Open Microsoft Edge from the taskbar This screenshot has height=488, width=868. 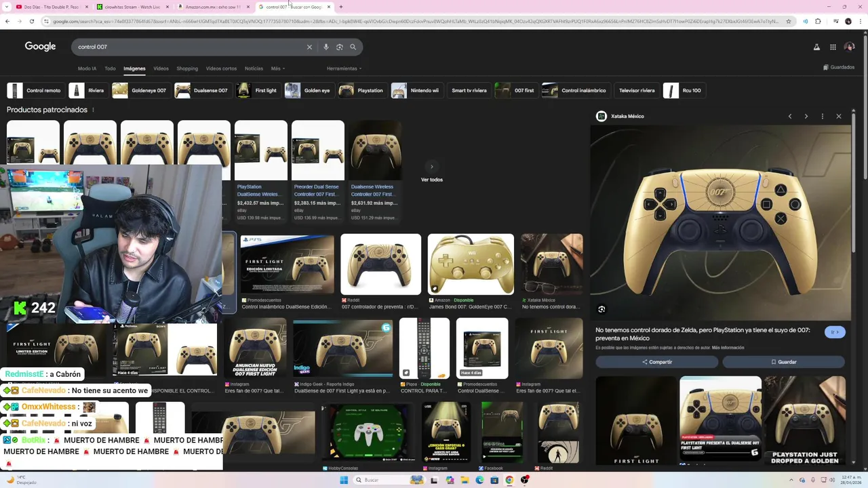pos(479,480)
